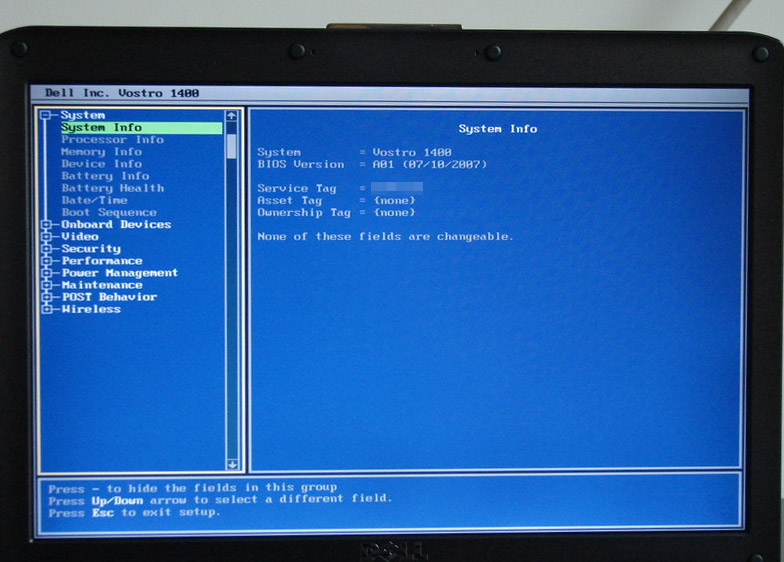Click the Ownership Tag {none} value
The image size is (784, 562).
pyautogui.click(x=394, y=212)
